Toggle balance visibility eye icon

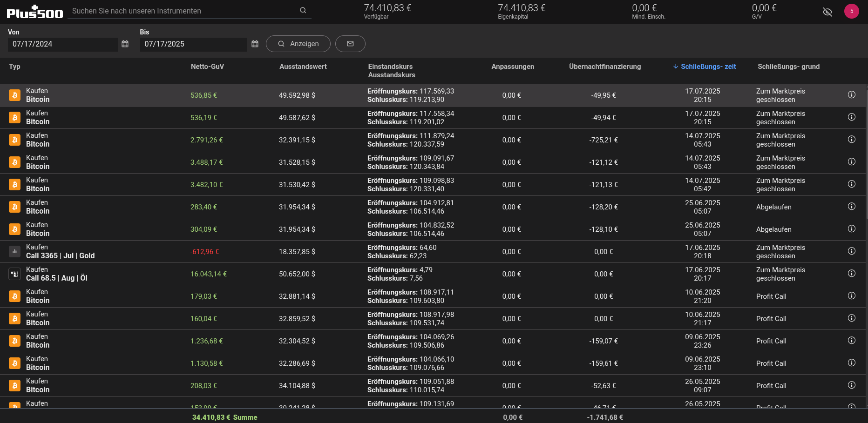pos(827,12)
